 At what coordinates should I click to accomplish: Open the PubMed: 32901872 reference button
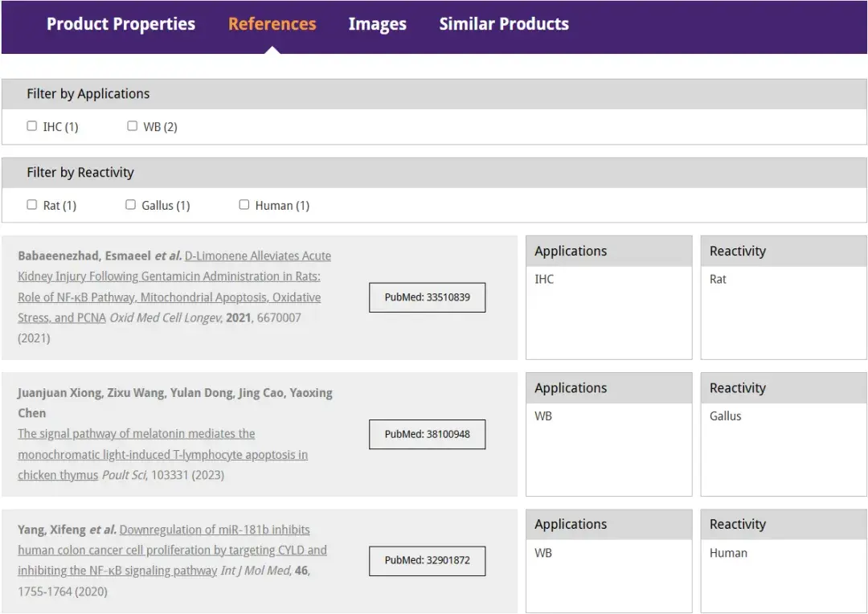(x=427, y=560)
